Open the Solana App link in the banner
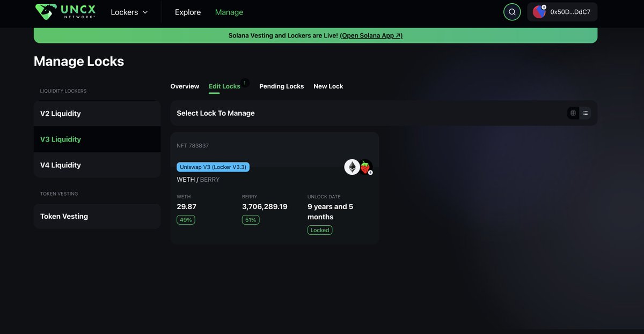This screenshot has width=644, height=334. tap(370, 35)
